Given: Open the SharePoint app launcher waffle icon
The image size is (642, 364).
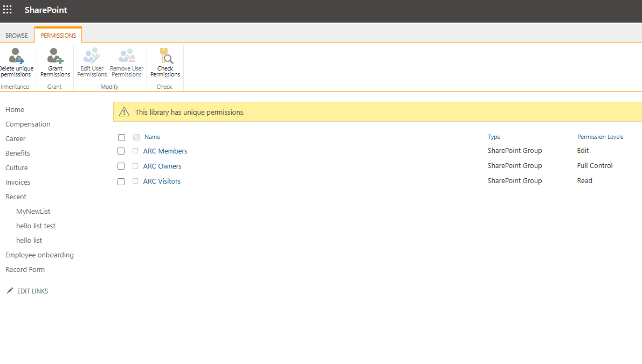Looking at the screenshot, I should coord(8,10).
